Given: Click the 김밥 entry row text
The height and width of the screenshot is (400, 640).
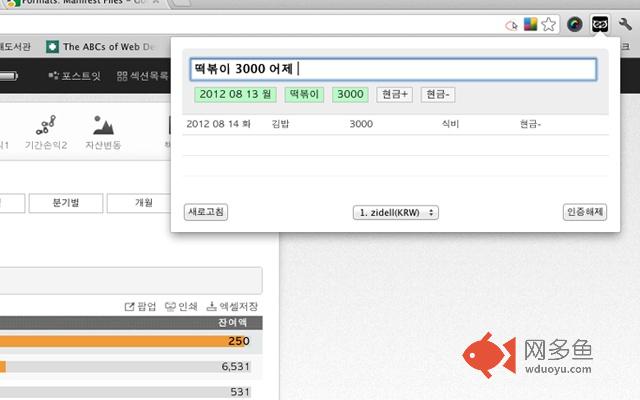Looking at the screenshot, I should click(x=280, y=124).
